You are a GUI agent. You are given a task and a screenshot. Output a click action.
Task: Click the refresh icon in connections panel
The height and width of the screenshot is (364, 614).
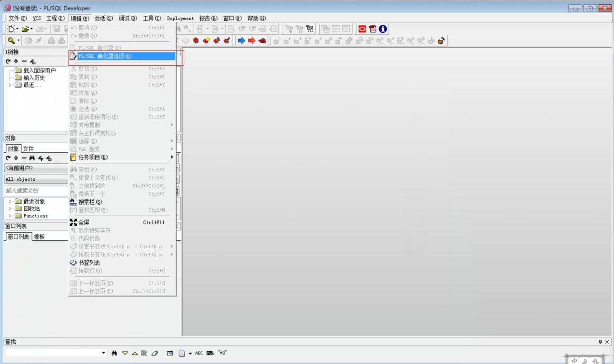pos(8,61)
